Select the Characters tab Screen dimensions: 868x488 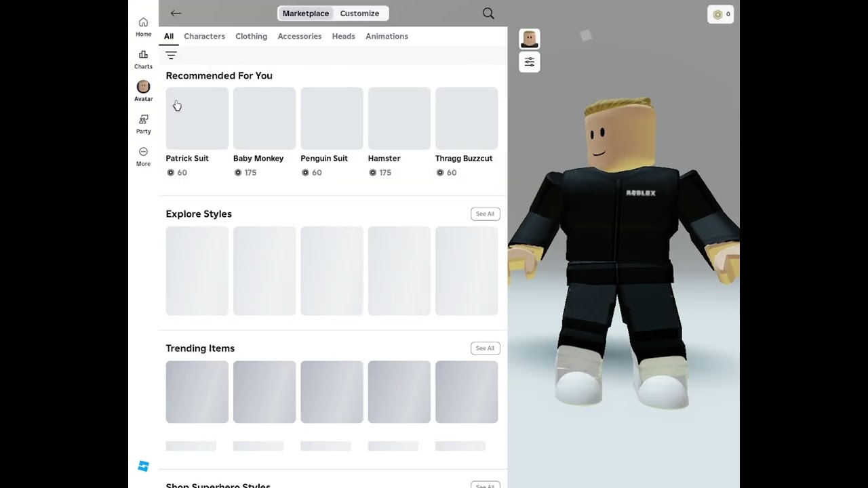tap(204, 37)
